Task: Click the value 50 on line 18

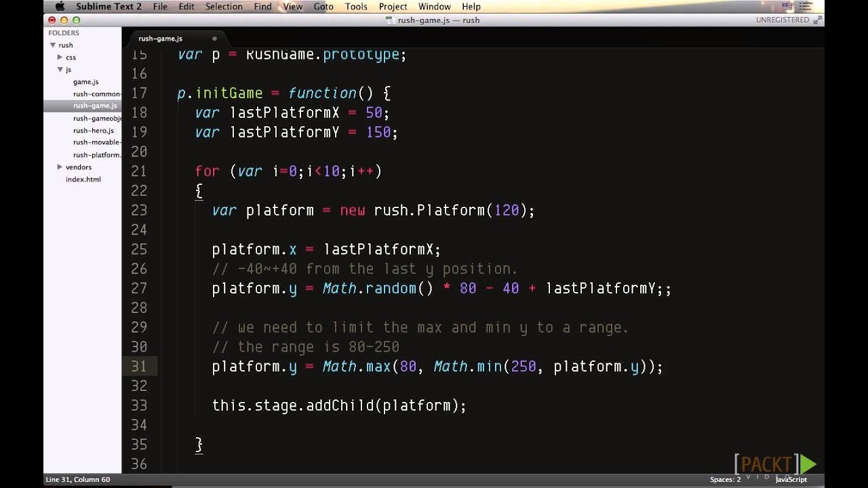Action: 374,113
